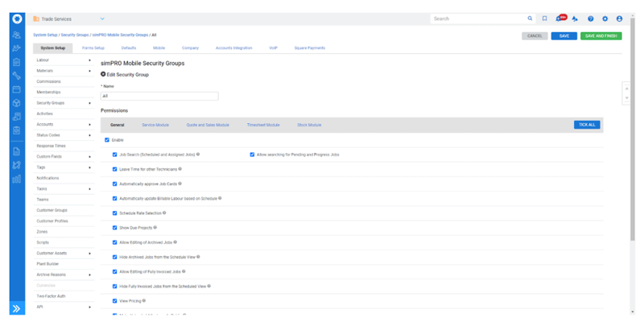The height and width of the screenshot is (322, 644).
Task: Click the top Search field
Action: (x=478, y=19)
